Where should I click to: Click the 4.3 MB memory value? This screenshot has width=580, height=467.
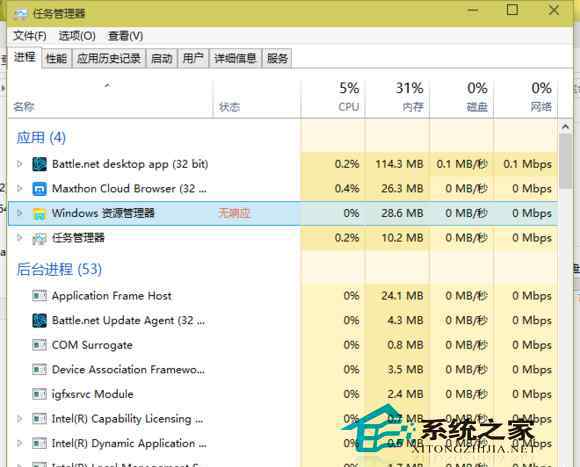tap(405, 320)
